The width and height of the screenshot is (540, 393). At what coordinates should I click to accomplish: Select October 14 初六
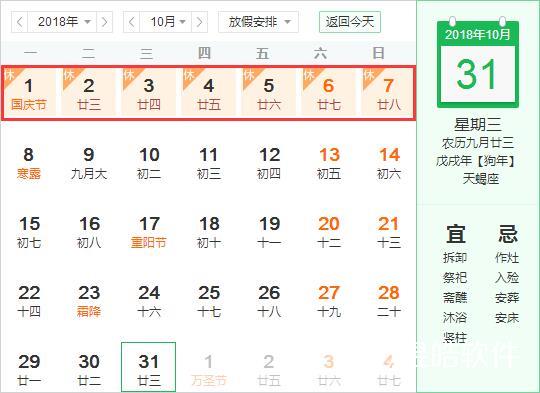388,163
